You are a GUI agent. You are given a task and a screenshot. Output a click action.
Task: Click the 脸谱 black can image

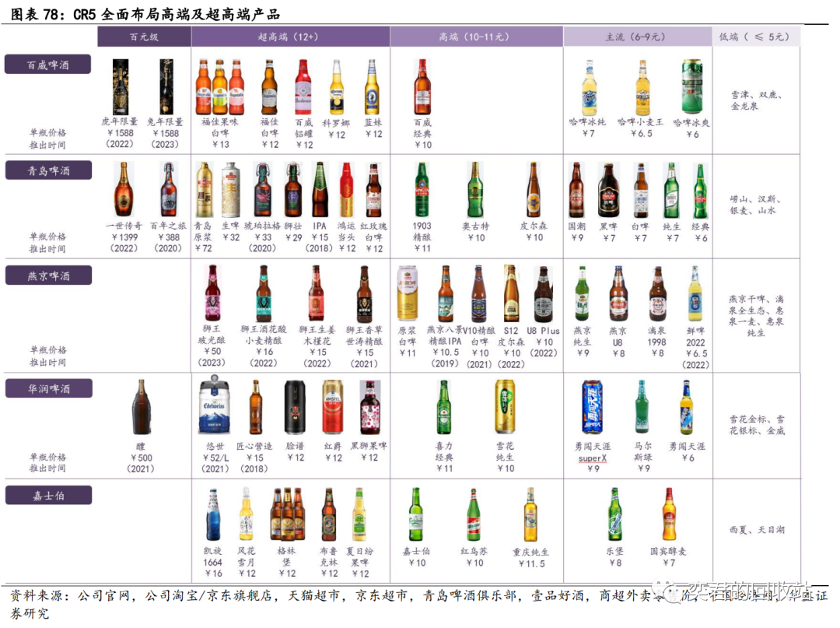(x=296, y=407)
